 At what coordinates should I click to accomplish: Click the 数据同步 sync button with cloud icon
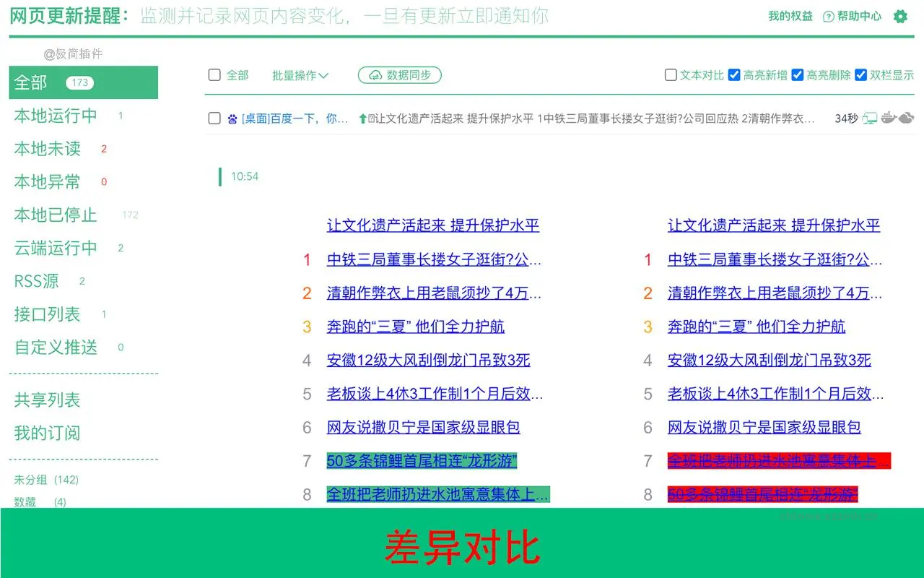point(399,74)
